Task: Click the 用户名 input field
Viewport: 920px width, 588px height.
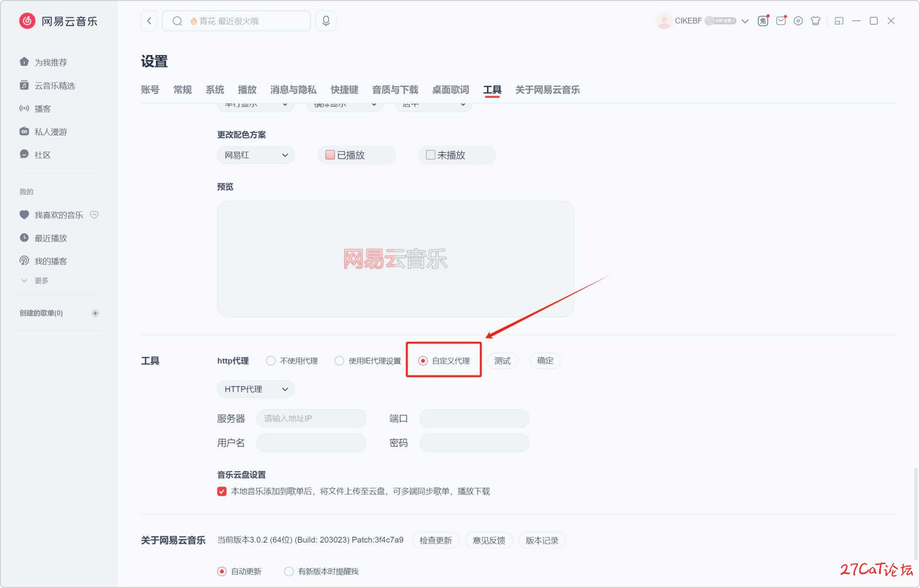Action: pos(311,443)
